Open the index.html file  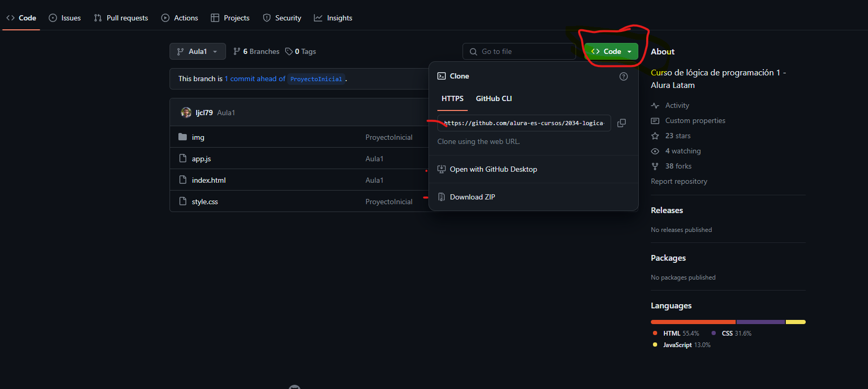click(209, 180)
